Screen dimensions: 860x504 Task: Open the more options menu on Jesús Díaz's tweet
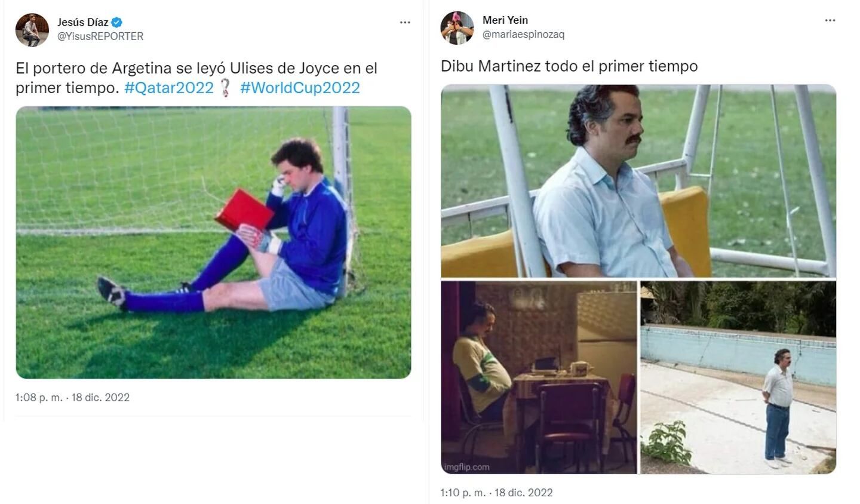click(x=405, y=22)
